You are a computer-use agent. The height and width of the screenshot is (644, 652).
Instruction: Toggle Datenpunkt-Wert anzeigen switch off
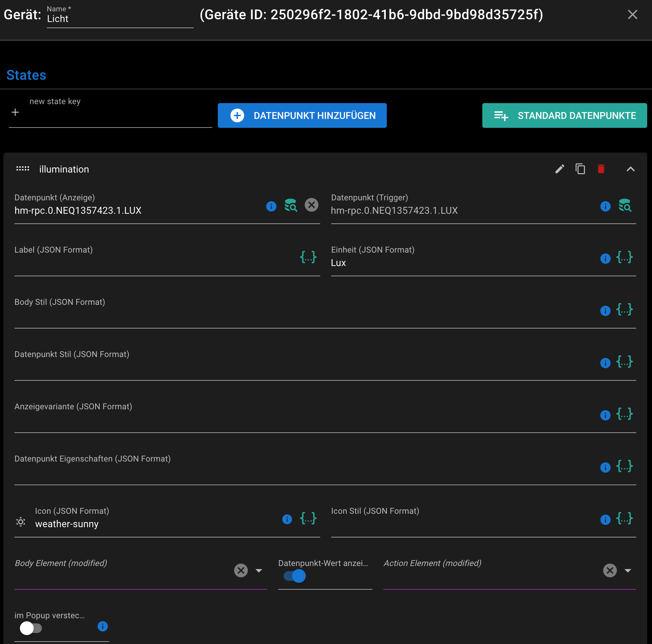pos(295,576)
